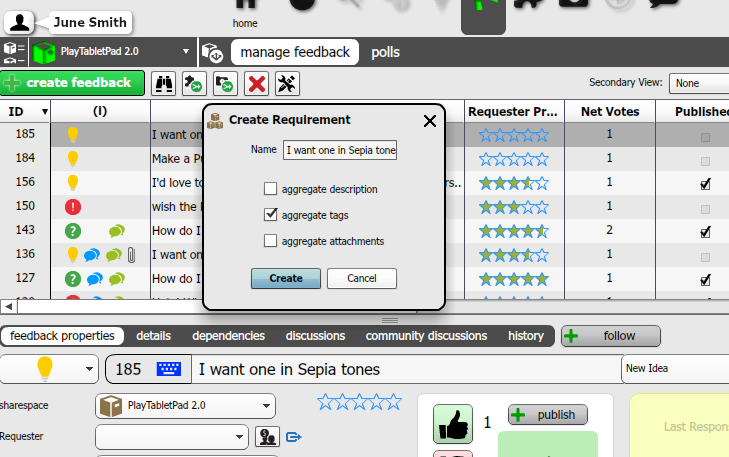Enable aggregate attachments checkbox
This screenshot has width=729, height=457.
[270, 240]
